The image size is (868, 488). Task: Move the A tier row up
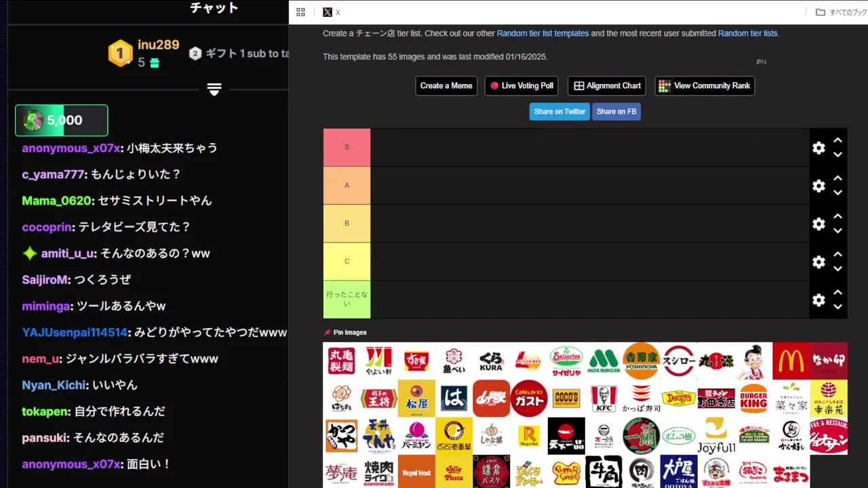tap(837, 178)
